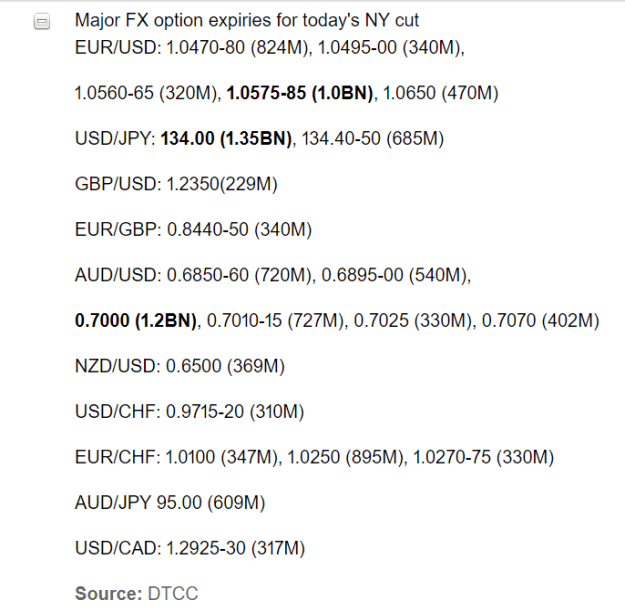Click the GBP/USD 1.2350 line
This screenshot has height=610, width=625.
point(176,184)
